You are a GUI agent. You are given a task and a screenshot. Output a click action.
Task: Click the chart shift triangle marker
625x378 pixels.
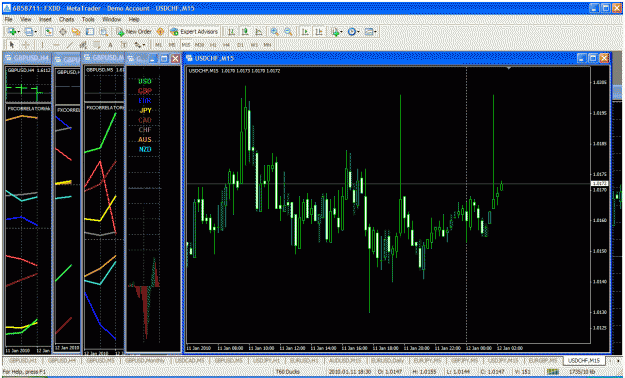[x=508, y=69]
